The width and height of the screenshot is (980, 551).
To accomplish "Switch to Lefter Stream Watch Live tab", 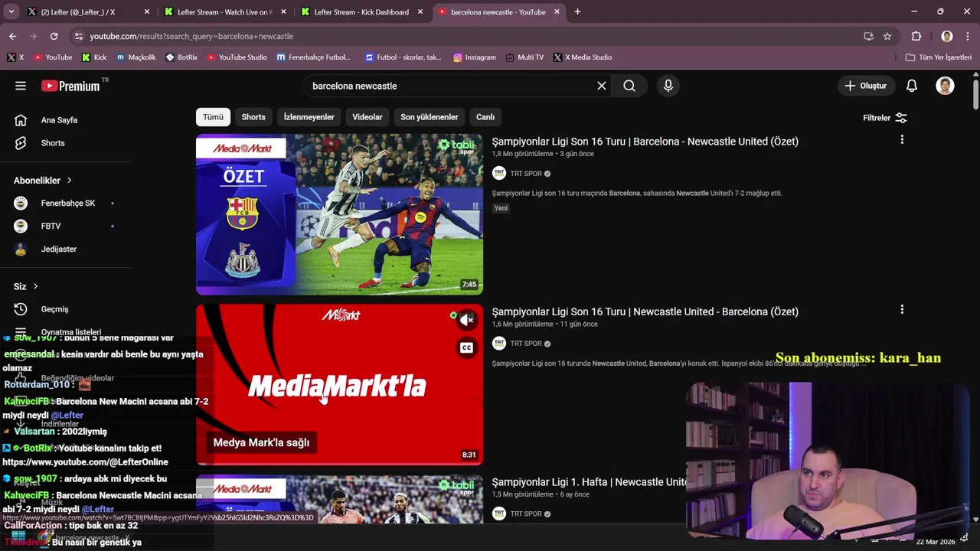I will 226,11.
